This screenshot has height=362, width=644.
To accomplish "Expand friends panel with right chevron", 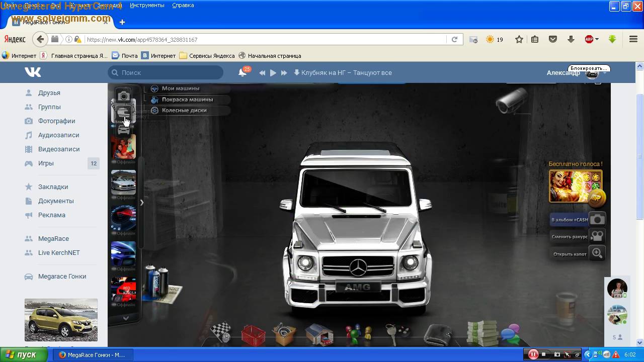I will coord(142,203).
